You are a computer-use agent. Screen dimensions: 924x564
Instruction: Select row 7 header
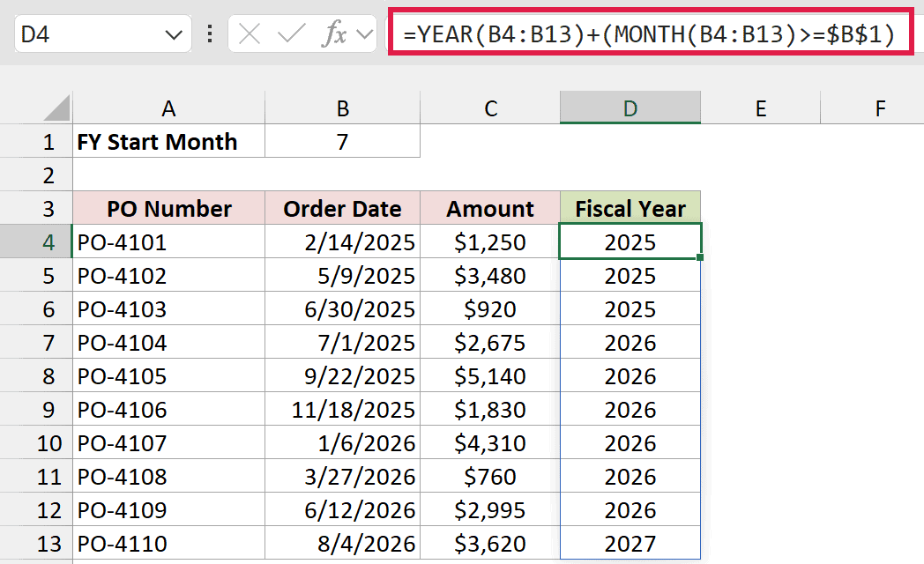(36, 343)
